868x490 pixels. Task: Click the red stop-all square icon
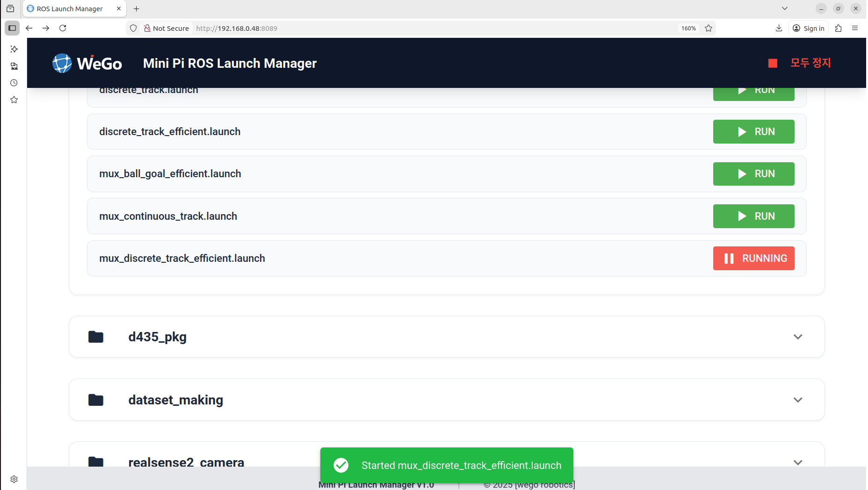(773, 63)
